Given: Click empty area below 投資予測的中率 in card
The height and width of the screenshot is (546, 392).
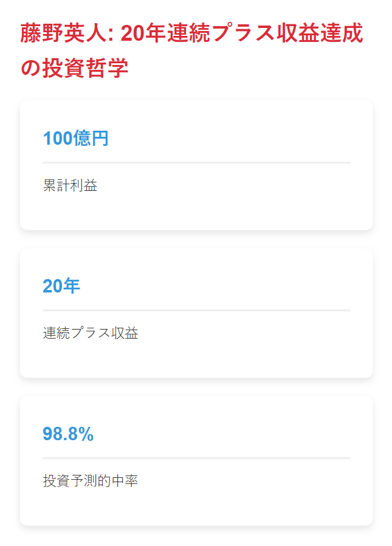Looking at the screenshot, I should [x=196, y=507].
